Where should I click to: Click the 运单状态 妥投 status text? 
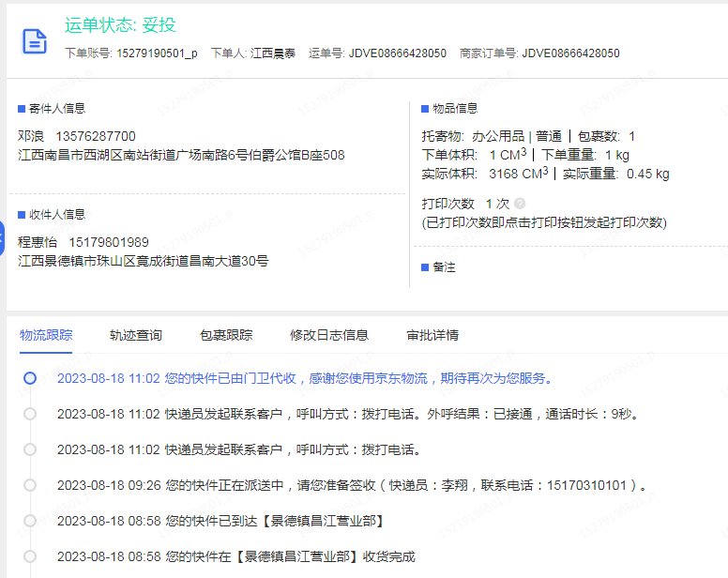120,25
